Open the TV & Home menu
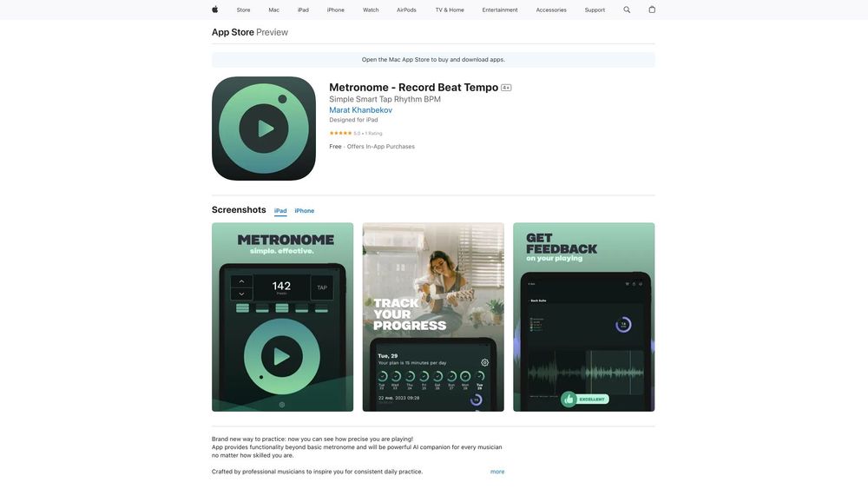868x489 pixels. tap(450, 10)
